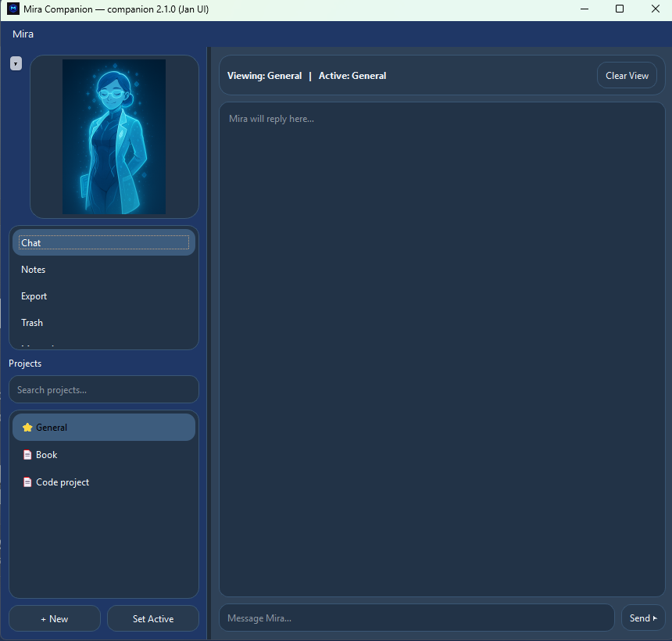Select the Code project entry
The width and height of the screenshot is (672, 641).
pos(63,482)
